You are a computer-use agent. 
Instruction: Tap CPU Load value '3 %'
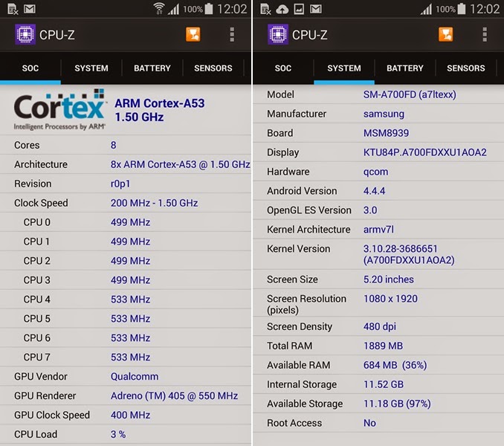click(118, 434)
